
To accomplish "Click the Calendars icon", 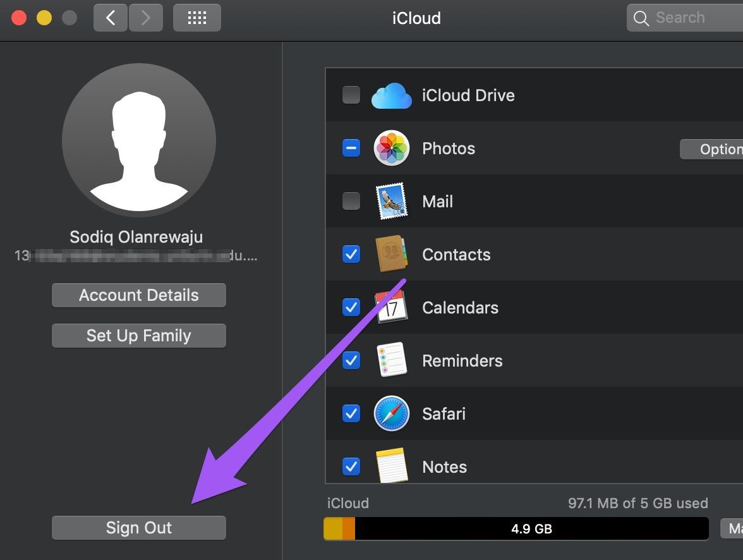I will click(x=392, y=307).
